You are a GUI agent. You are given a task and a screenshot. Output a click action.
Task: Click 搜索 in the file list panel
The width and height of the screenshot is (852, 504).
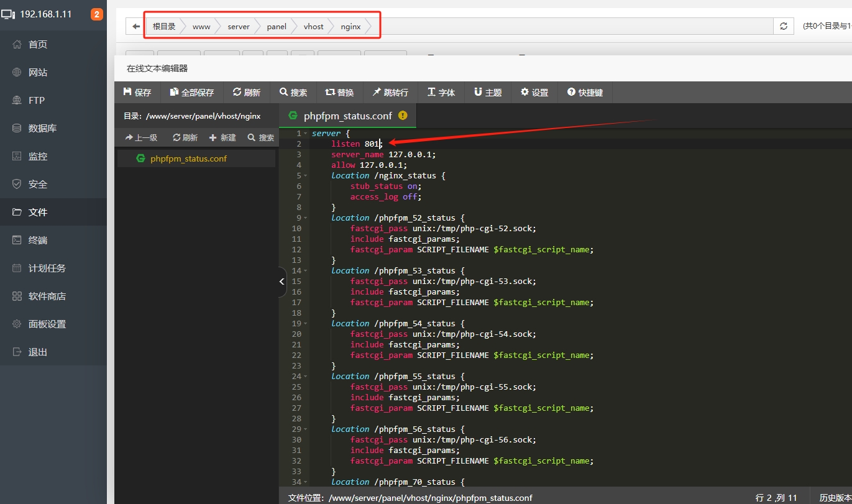pyautogui.click(x=261, y=137)
